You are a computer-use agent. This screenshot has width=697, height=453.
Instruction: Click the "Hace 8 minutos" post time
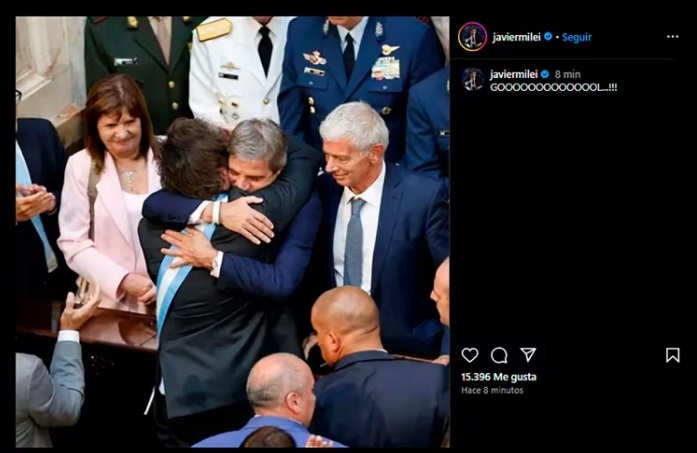492,390
